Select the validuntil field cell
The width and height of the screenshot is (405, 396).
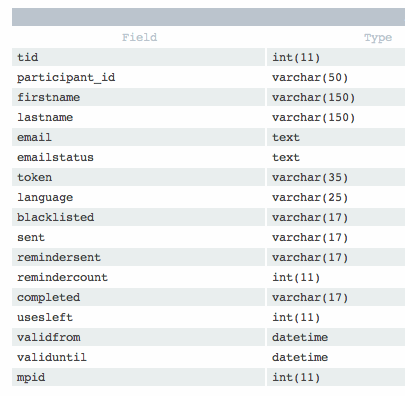tap(138, 357)
